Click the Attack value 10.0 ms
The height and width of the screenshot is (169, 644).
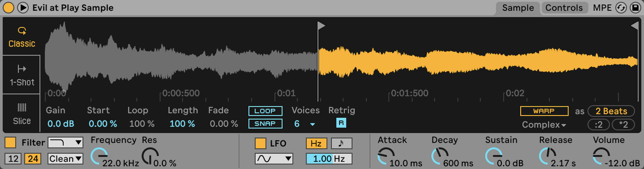[x=406, y=163]
